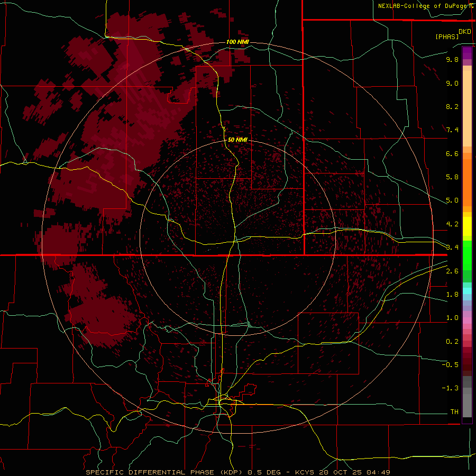476x476 pixels.
Task: Click the yellow segment of the color scale
Action: (467, 226)
